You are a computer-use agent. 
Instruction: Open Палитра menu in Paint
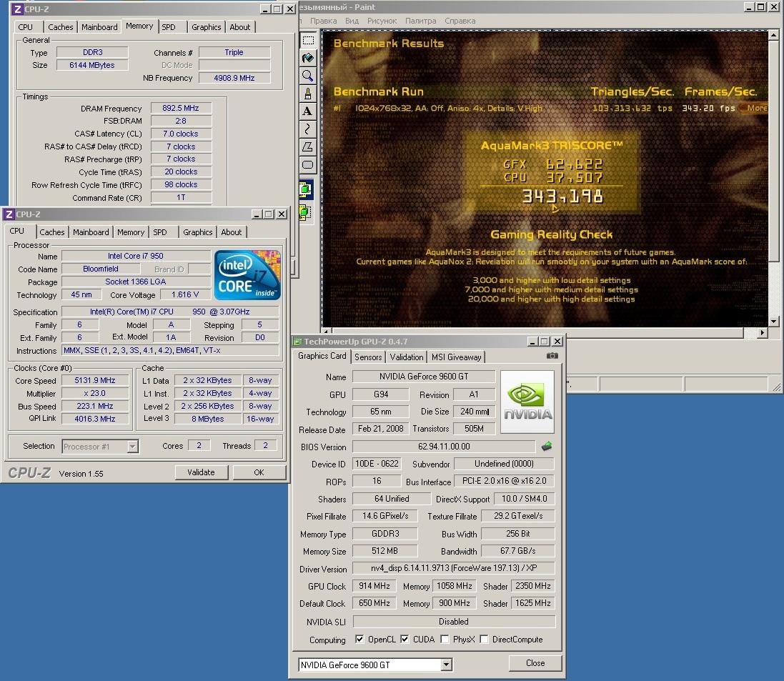click(x=420, y=21)
